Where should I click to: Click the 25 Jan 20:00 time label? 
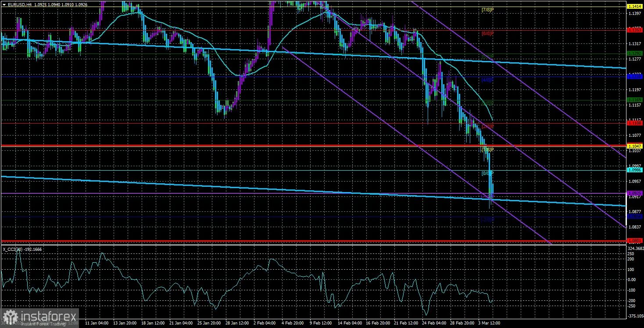(209, 323)
